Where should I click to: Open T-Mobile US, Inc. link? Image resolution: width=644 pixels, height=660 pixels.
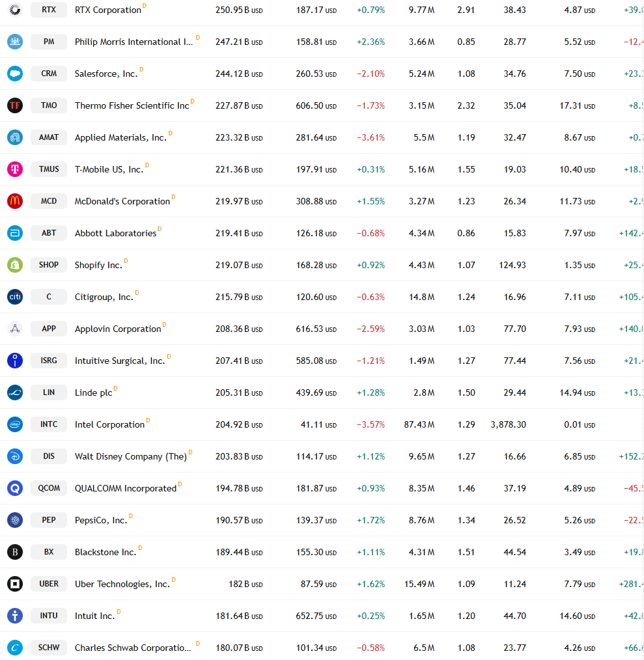[x=109, y=170]
